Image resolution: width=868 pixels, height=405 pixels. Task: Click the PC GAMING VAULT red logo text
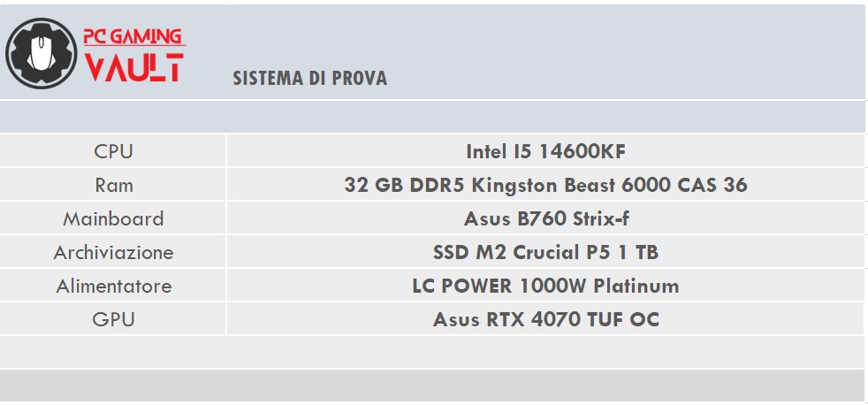coord(134,56)
